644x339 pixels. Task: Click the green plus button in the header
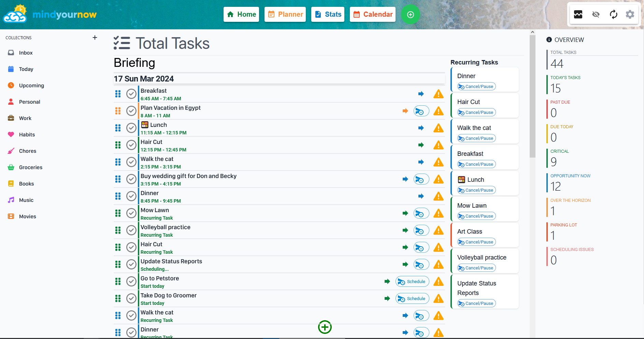pos(410,14)
